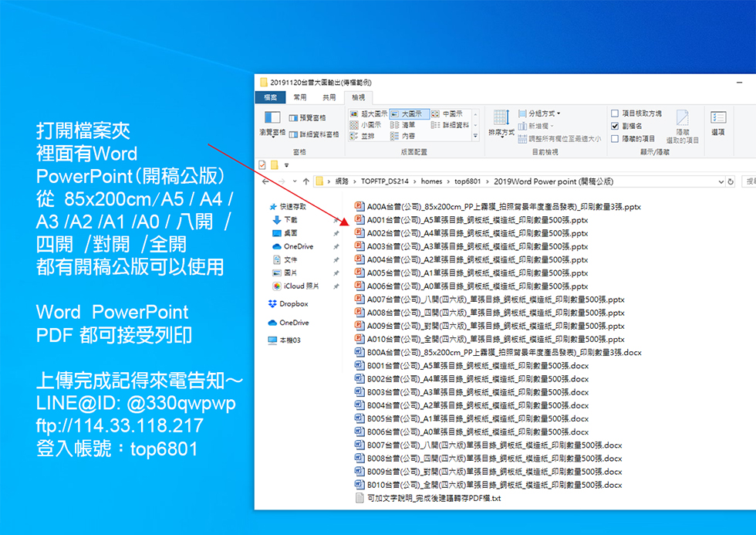Open the 分組方式 group-by dropdown
Image resolution: width=756 pixels, height=535 pixels.
(x=540, y=113)
